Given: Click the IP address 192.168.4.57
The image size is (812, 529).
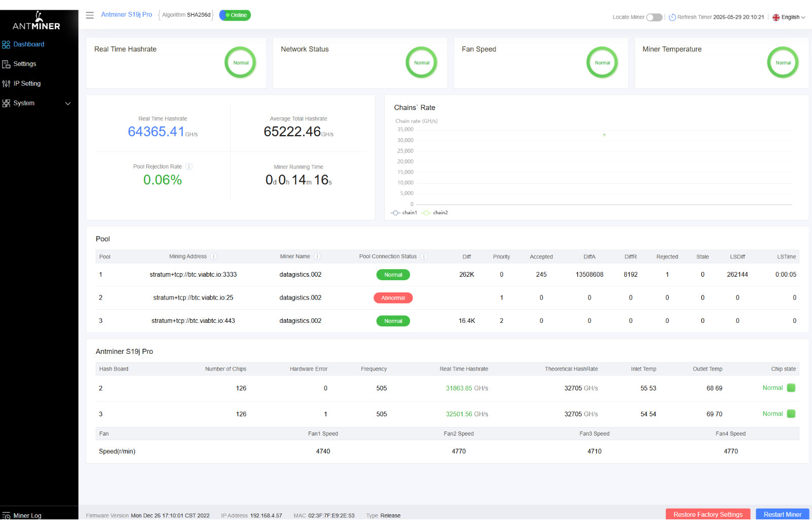Looking at the screenshot, I should click(266, 516).
